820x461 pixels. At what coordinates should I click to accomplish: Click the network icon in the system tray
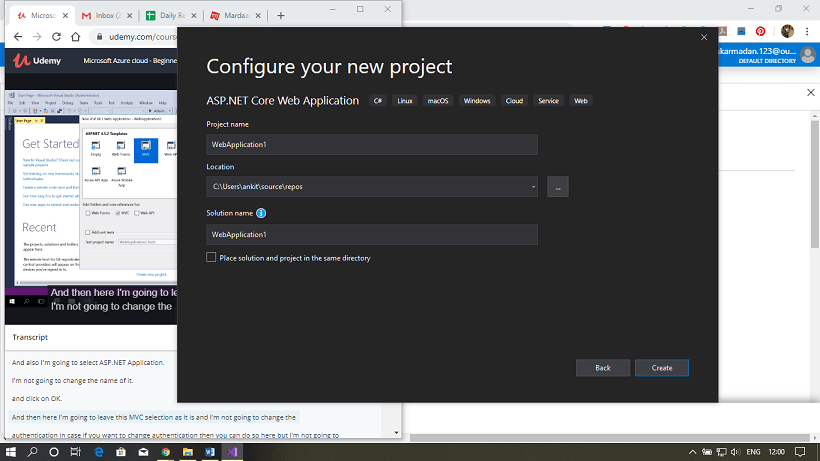[722, 452]
